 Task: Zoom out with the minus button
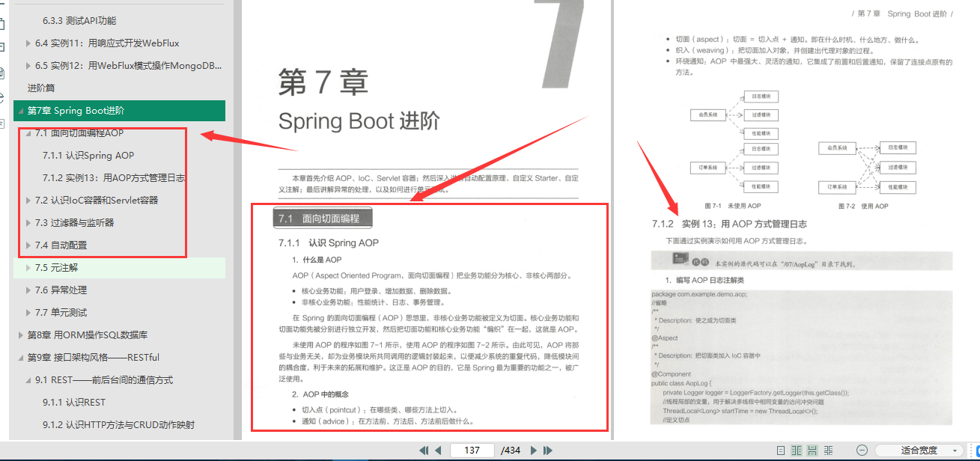[862, 450]
